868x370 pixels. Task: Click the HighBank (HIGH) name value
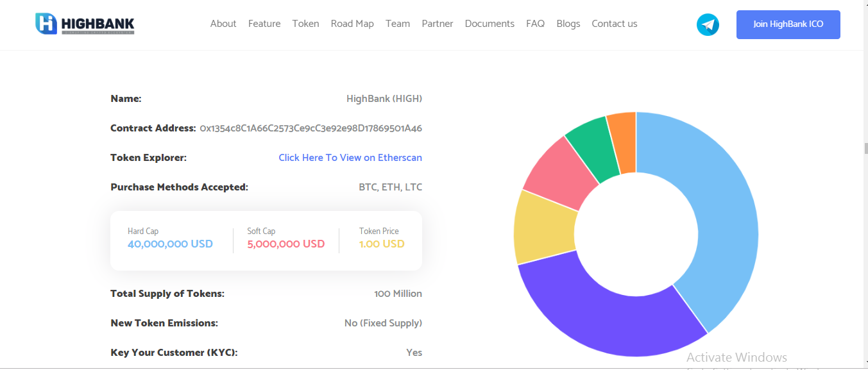384,99
